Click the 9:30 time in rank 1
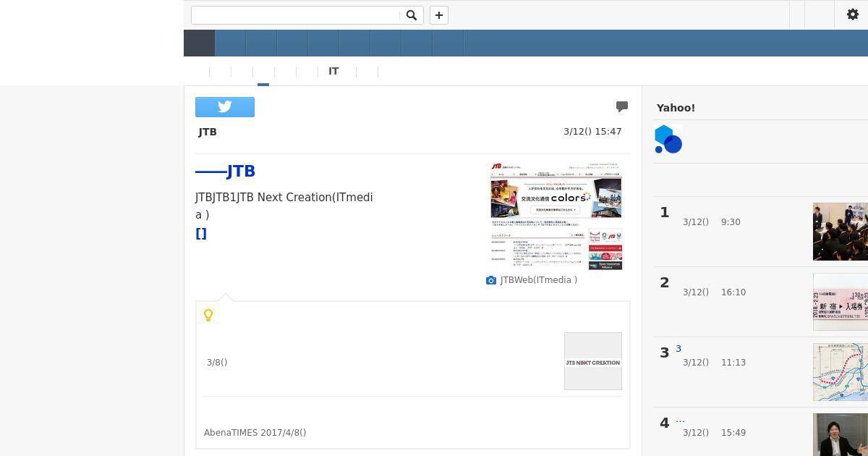The height and width of the screenshot is (456, 868). 731,222
